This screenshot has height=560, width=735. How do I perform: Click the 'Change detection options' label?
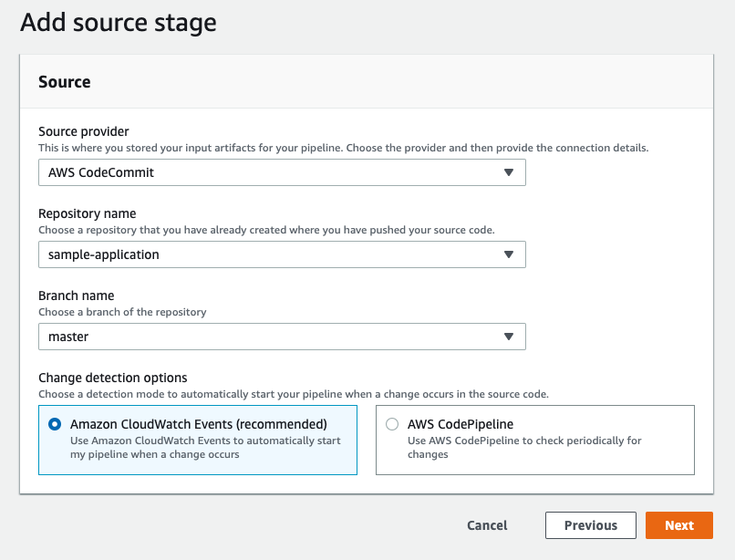(112, 378)
